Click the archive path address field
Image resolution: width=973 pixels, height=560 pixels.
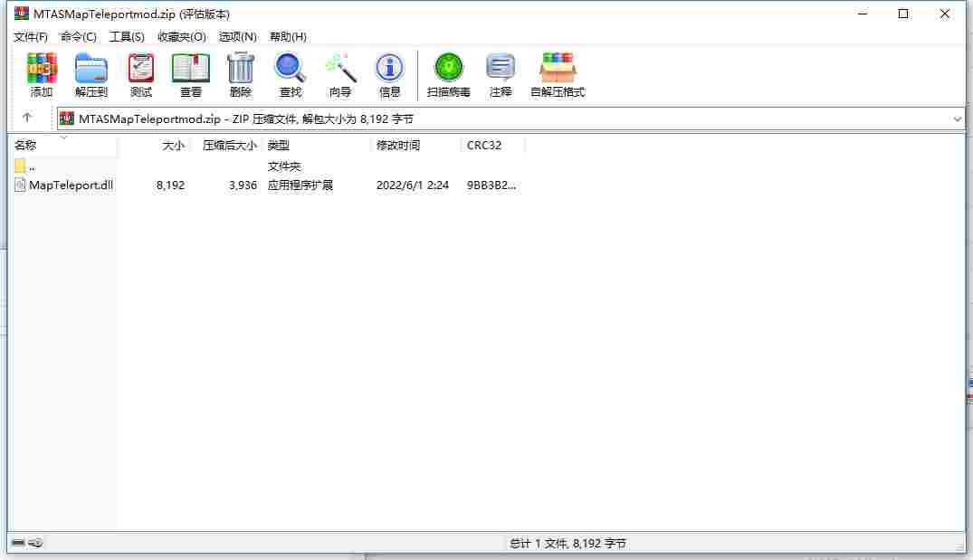coord(510,119)
